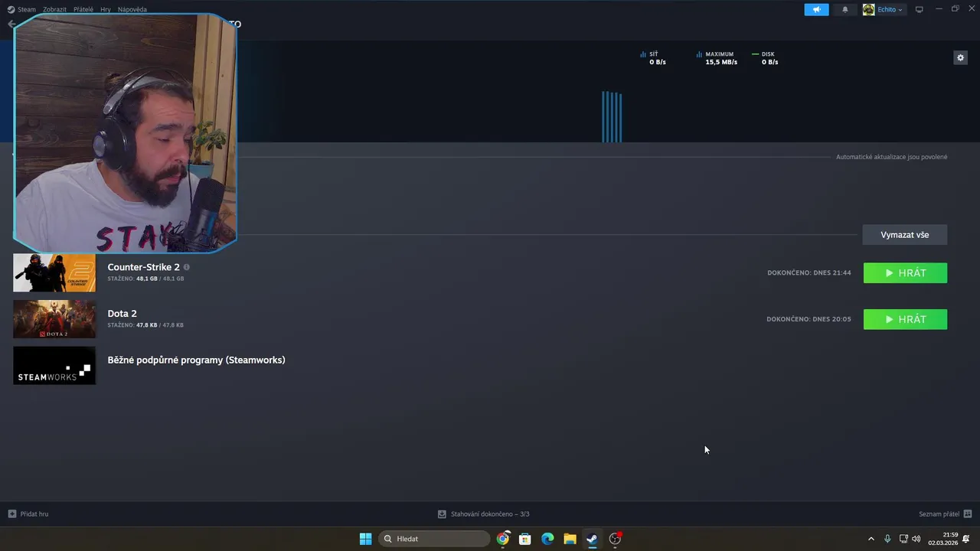Screen dimensions: 980x551
Task: Click the microphone tray icon
Action: [x=887, y=539]
